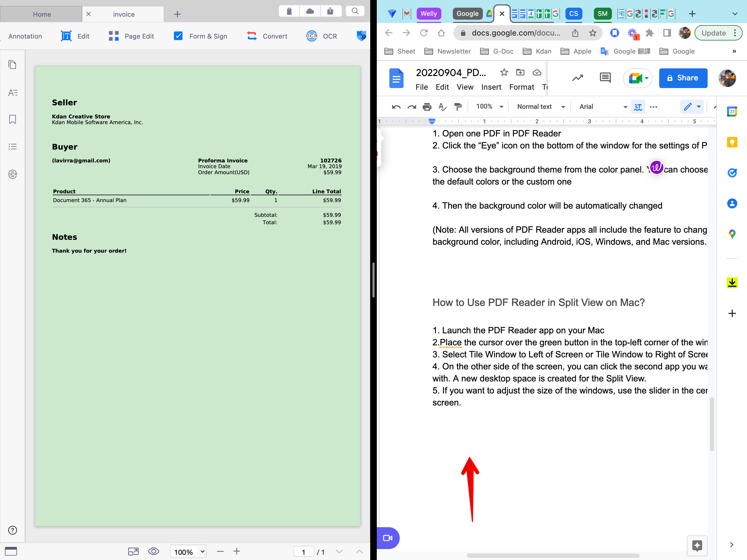Go to previous page with up chevron in PDF Reader
The width and height of the screenshot is (747, 560).
click(x=360, y=552)
